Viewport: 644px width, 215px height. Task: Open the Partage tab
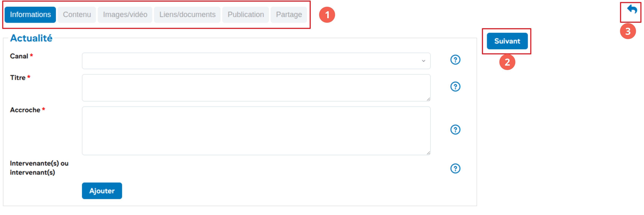point(289,14)
